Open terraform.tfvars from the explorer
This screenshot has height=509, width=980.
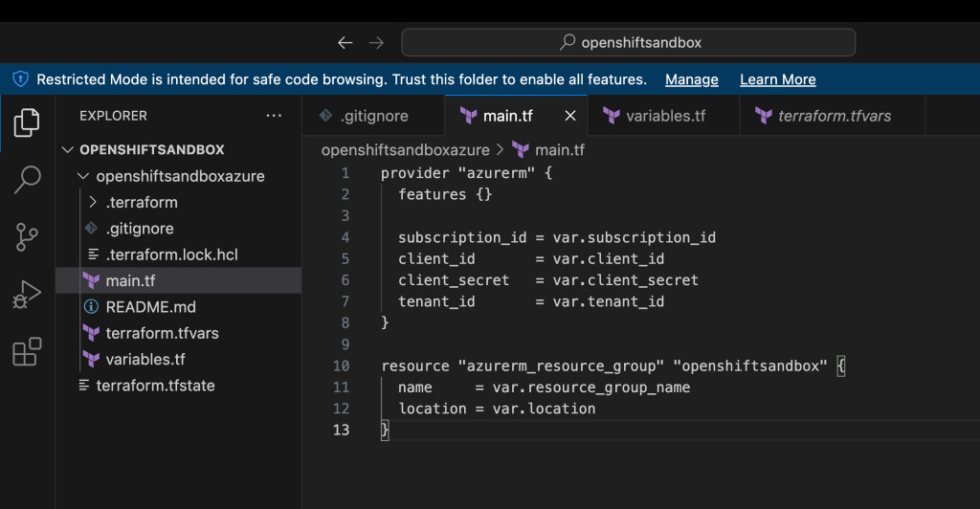click(x=178, y=334)
